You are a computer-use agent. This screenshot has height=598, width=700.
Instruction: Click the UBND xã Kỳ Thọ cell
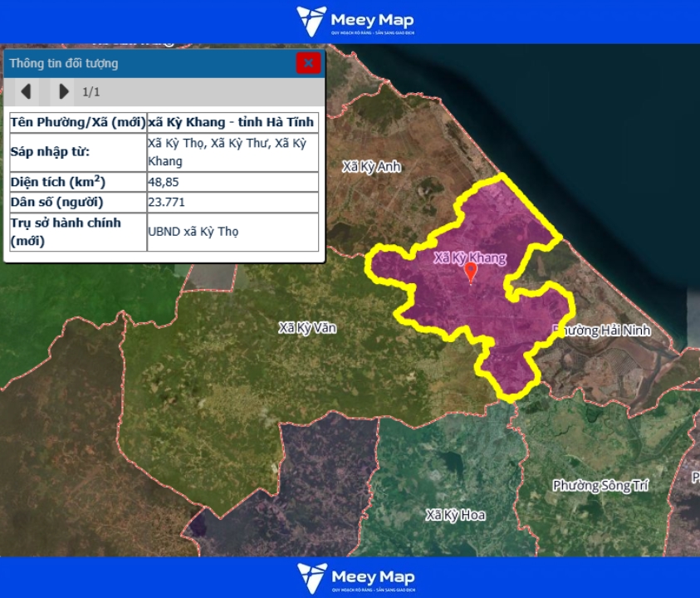pos(193,232)
